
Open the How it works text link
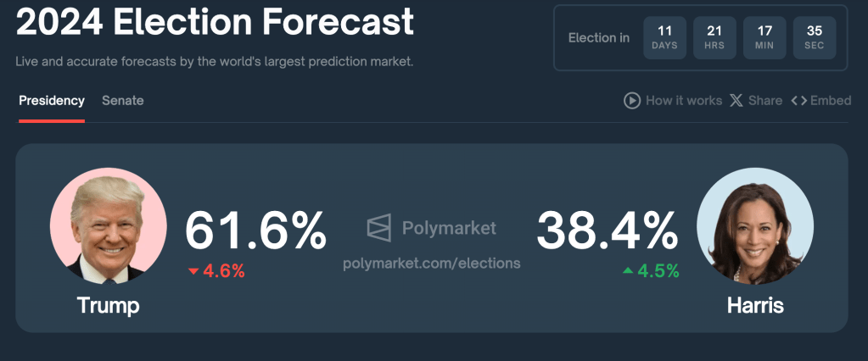click(684, 101)
